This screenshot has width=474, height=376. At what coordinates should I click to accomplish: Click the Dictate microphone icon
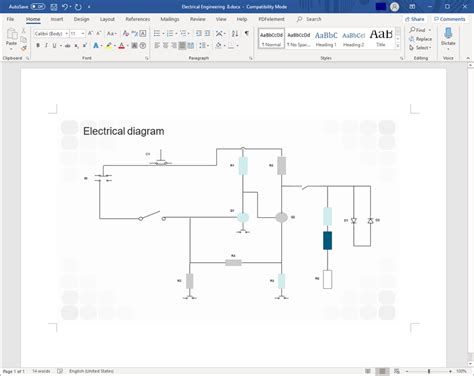pyautogui.click(x=448, y=33)
